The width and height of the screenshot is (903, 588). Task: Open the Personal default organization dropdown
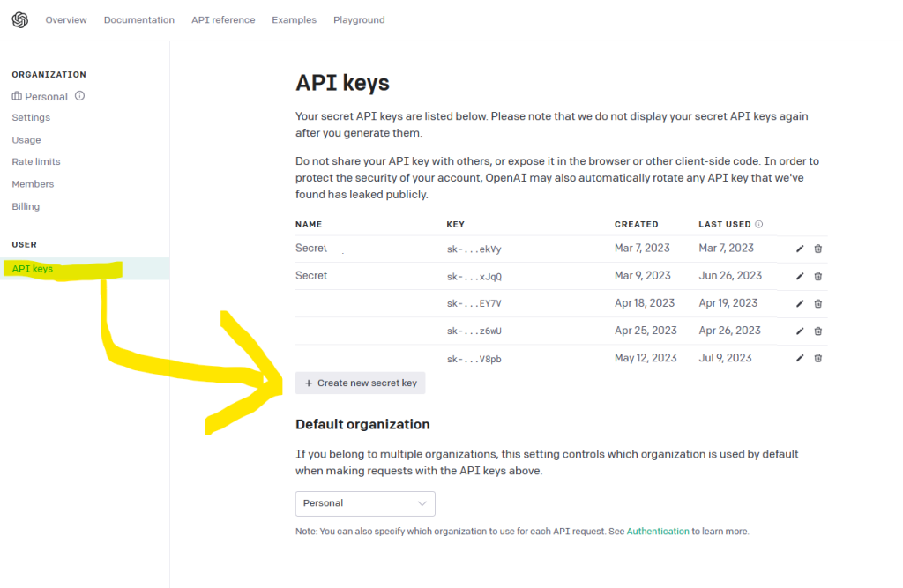[x=365, y=503]
